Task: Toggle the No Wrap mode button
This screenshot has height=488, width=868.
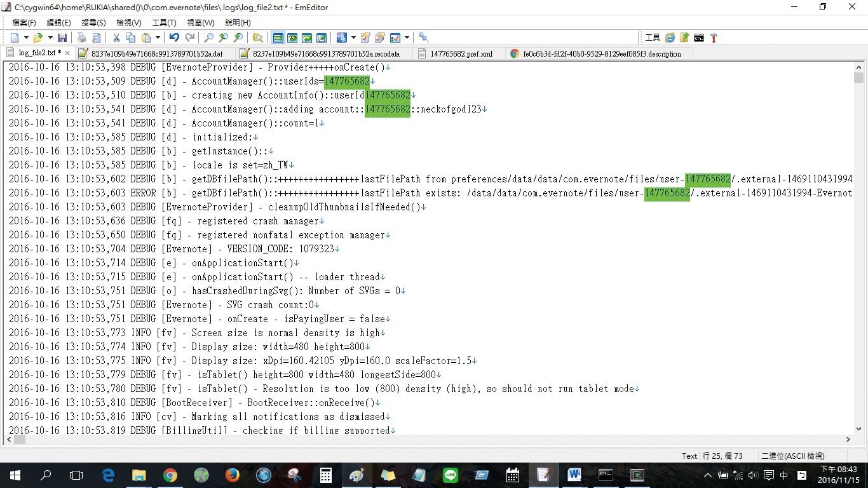Action: click(278, 37)
